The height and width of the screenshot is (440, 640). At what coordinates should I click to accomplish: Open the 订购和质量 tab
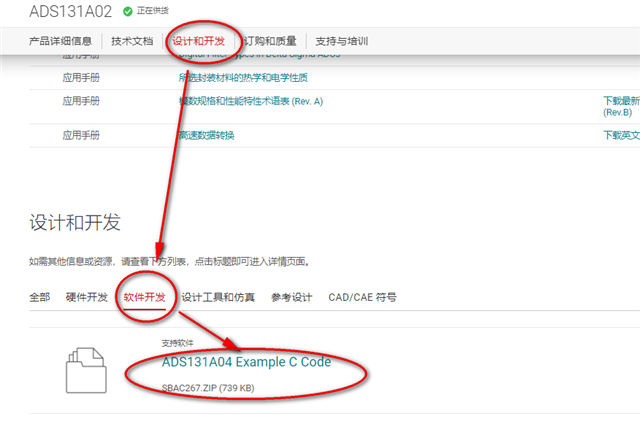point(270,41)
